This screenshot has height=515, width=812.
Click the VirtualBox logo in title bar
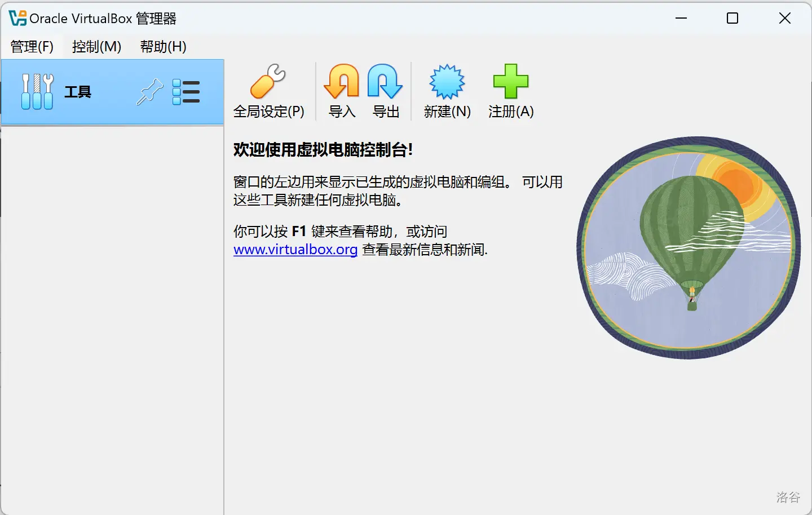tap(17, 19)
